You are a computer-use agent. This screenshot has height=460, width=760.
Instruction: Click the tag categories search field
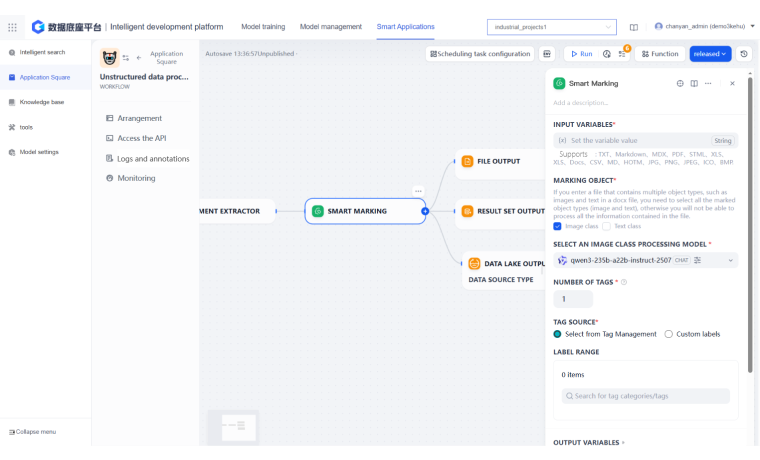click(x=645, y=396)
